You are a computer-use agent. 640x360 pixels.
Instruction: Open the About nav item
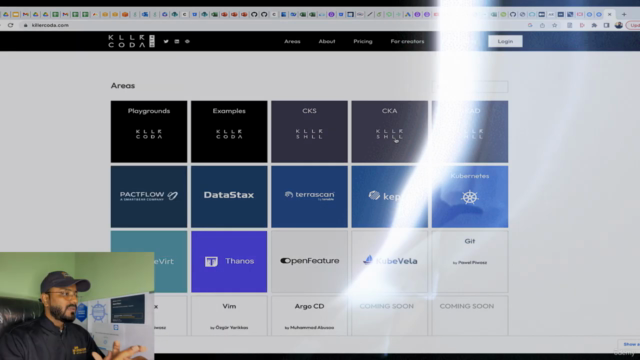point(327,41)
